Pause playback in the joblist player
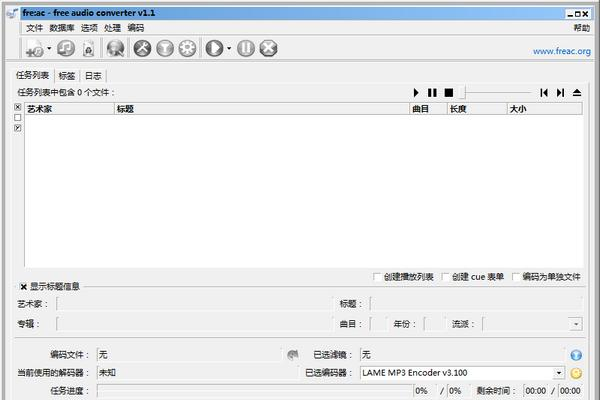This screenshot has width=600, height=400. (x=432, y=93)
